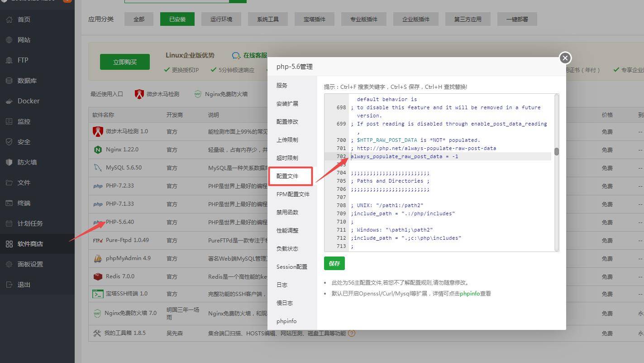644x363 pixels.
Task: Click the 在线客服 link
Action: point(255,55)
